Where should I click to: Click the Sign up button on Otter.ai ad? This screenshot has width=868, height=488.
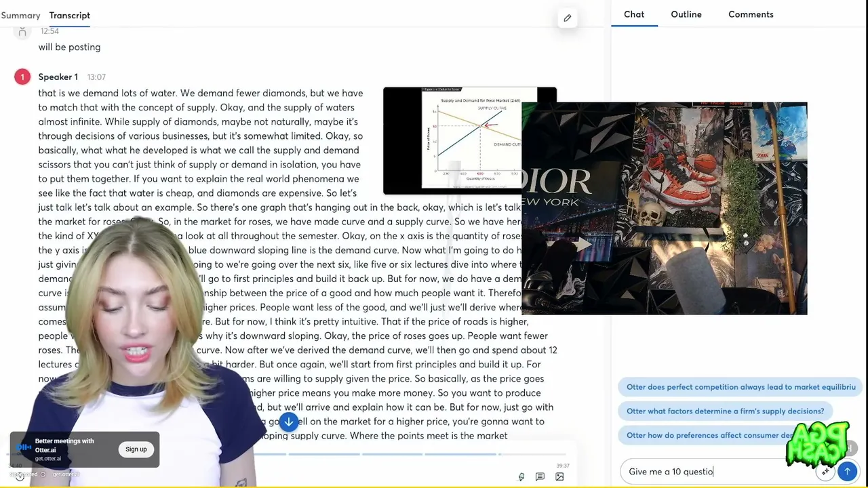(136, 449)
